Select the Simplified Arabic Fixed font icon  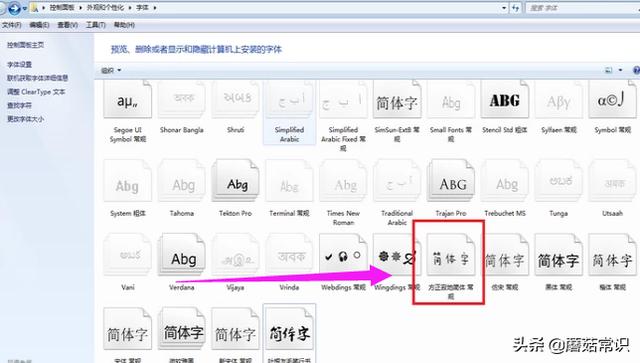[343, 100]
